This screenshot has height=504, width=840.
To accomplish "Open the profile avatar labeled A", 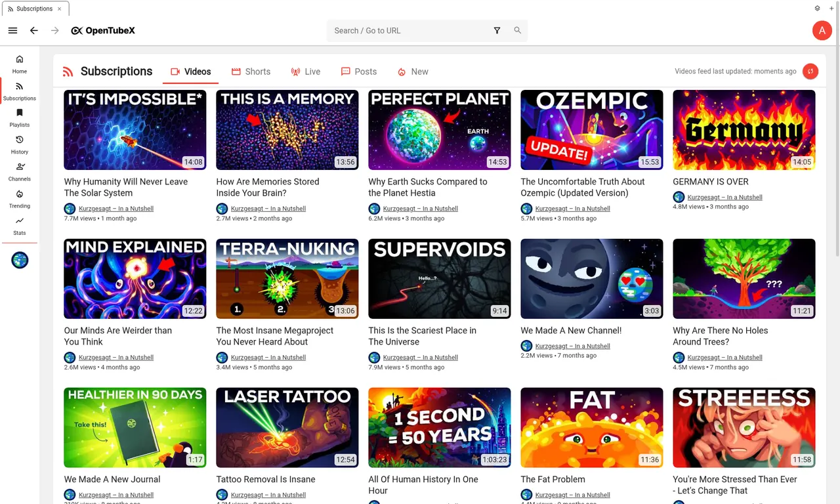I will (x=822, y=30).
